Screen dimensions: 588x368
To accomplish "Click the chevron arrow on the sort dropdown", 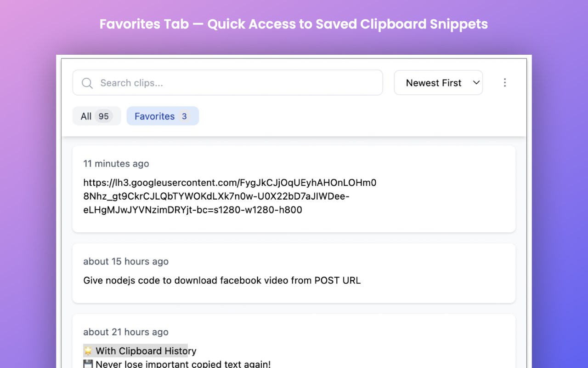I will coord(476,83).
